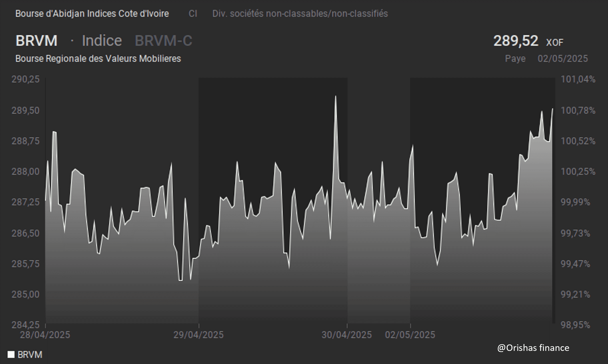Click the 99,21% right axis label

tap(575, 294)
